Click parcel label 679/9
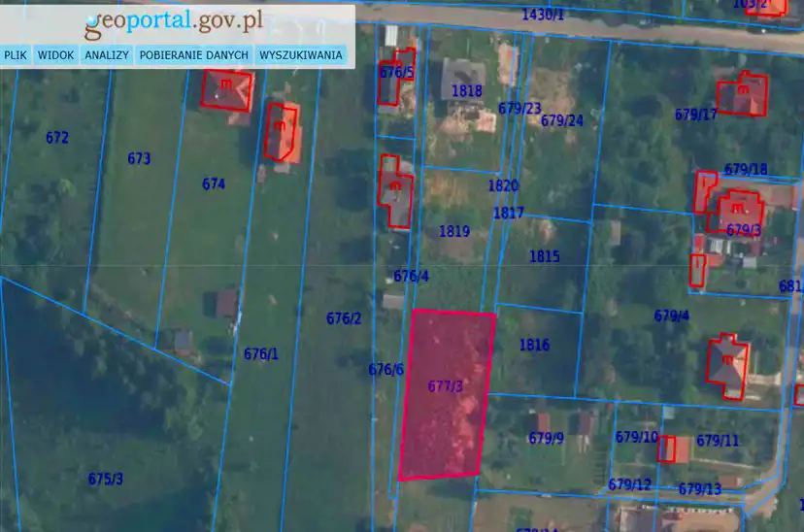This screenshot has height=532, width=804. click(x=546, y=439)
